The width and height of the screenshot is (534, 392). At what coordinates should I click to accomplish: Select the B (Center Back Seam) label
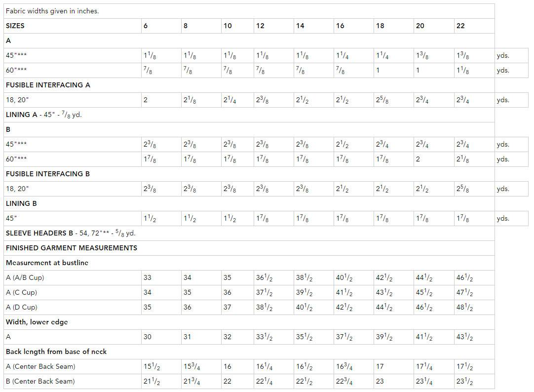pos(40,382)
